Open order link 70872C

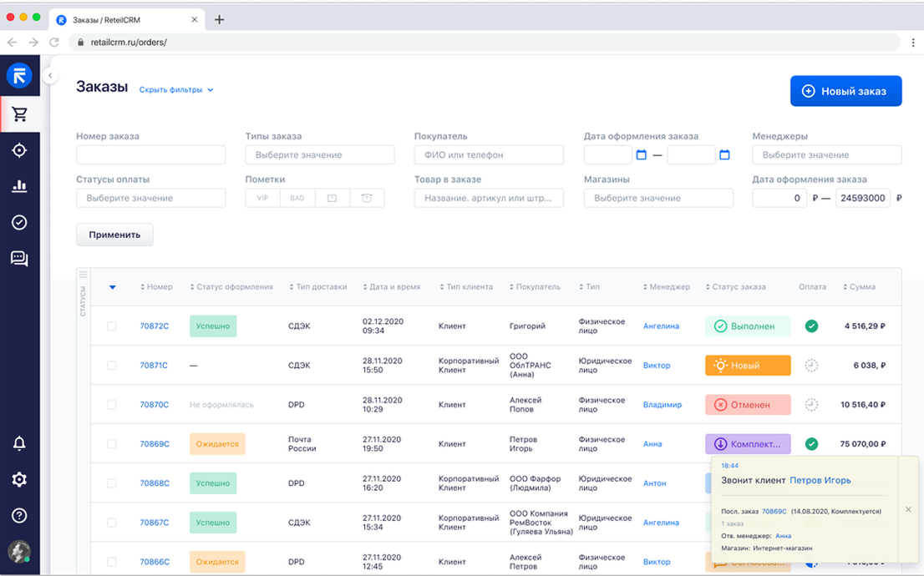click(155, 326)
